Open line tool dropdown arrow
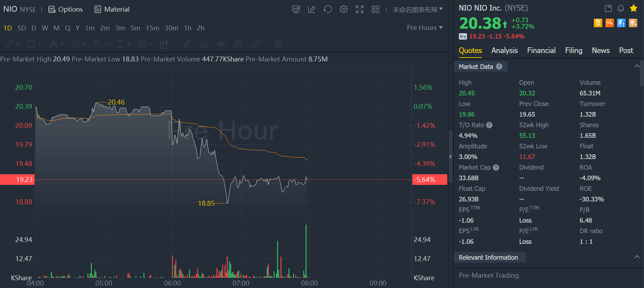Image resolution: width=644 pixels, height=288 pixels. [x=18, y=44]
